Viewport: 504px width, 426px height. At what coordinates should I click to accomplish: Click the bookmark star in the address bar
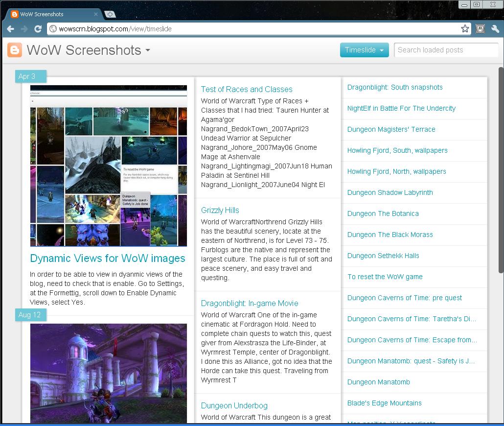pos(464,28)
